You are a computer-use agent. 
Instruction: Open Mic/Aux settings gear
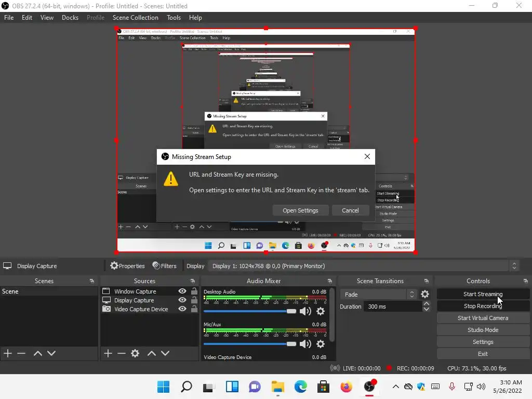321,344
